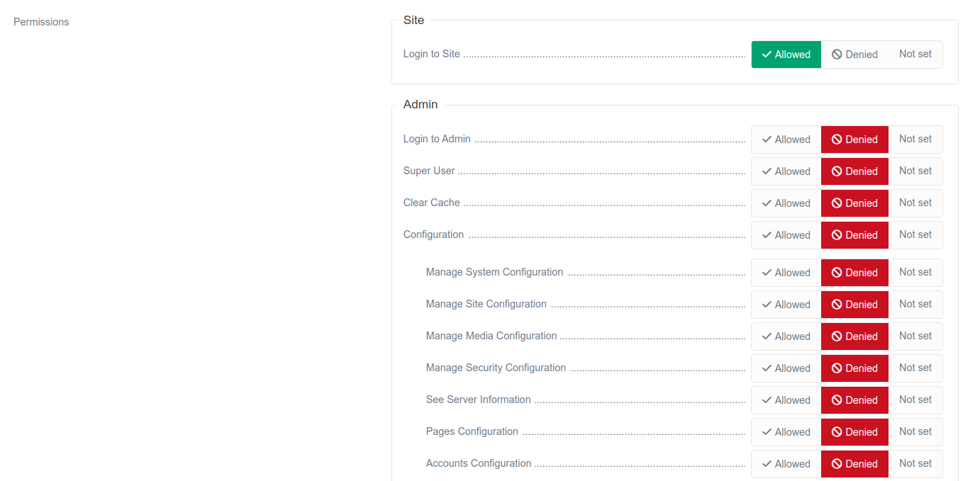Screen dimensions: 980x481
Task: Click the prohibition icon on Clear Cache's Denied button
Action: tap(837, 203)
